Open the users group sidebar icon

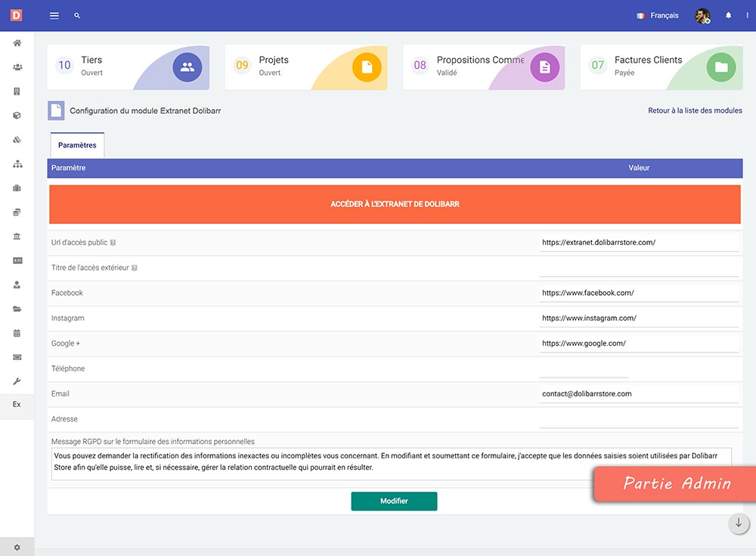[x=17, y=67]
